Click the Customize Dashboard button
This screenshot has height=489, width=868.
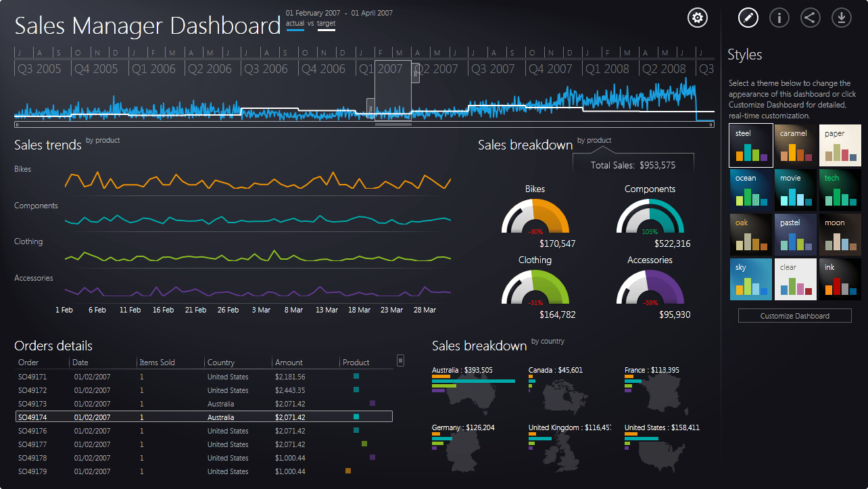(794, 316)
